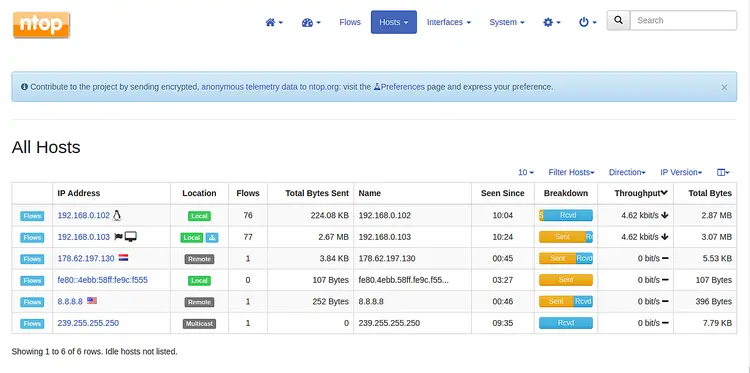Open the Filter Hosts dropdown
Image resolution: width=750 pixels, height=373 pixels.
(571, 172)
